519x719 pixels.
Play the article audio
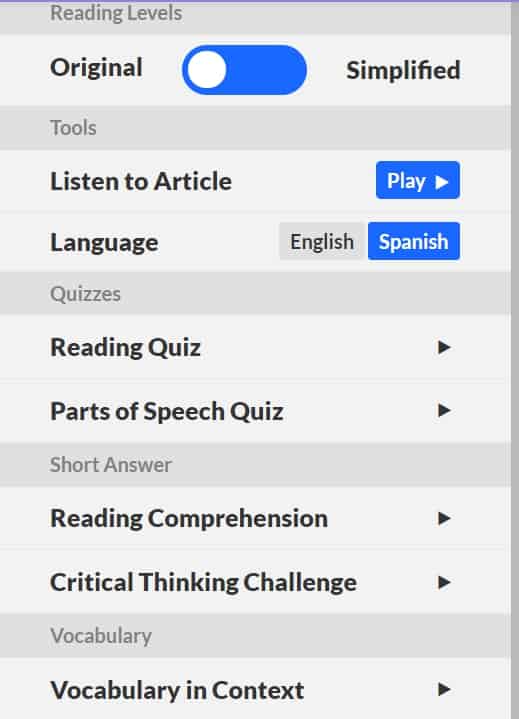[x=418, y=180]
